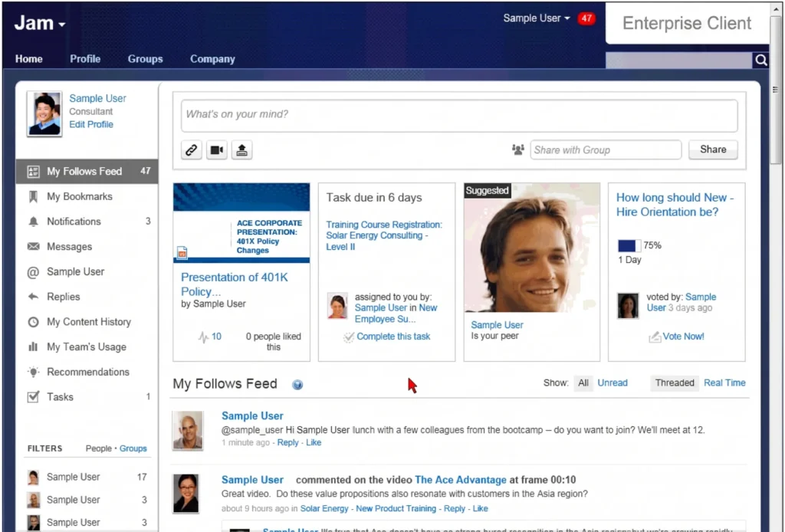Screen dimensions: 785x532
Task: Select My Follows Feed in sidebar
Action: 87,172
